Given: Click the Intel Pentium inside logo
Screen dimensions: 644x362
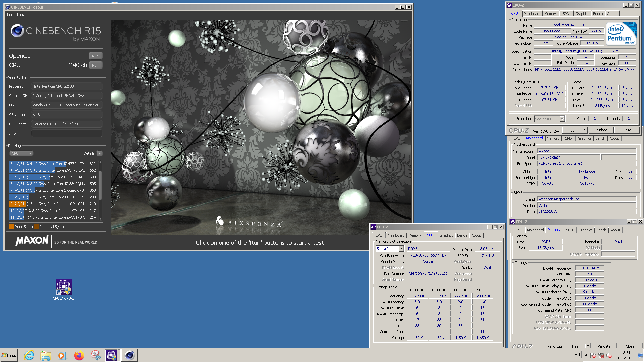Looking at the screenshot, I should (622, 34).
